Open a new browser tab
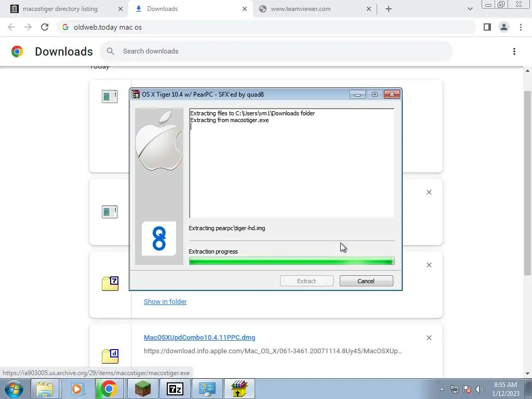This screenshot has height=399, width=532. pos(389,9)
